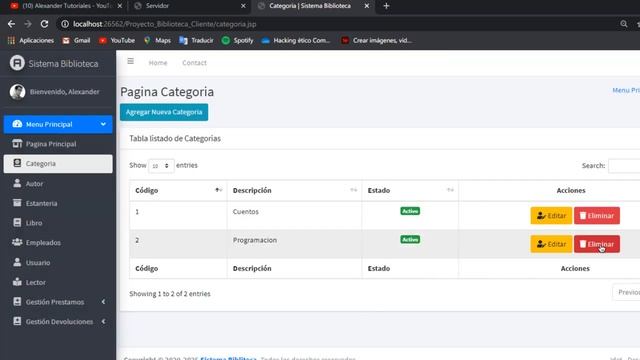Open a new browser tab
Viewport: 640px width, 360px height.
[386, 6]
